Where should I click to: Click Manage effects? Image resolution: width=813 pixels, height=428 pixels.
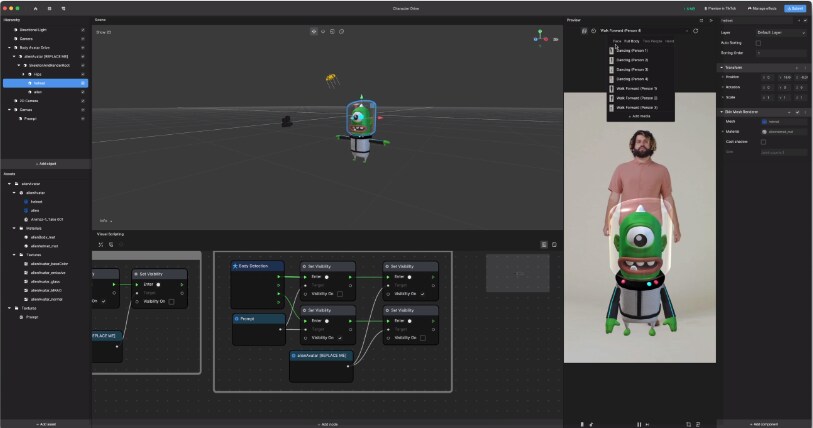point(762,8)
